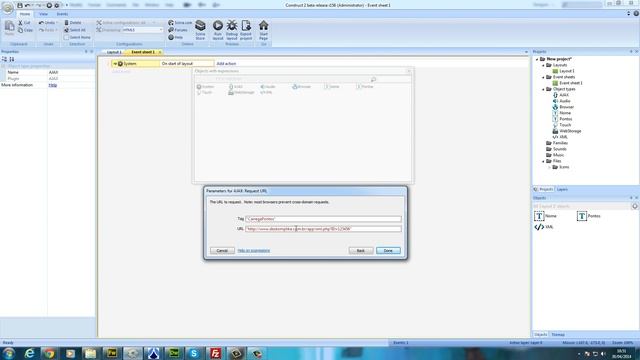Select the Pontos text object in Objects panel
Image resolution: width=640 pixels, height=360 pixels.
tap(588, 216)
